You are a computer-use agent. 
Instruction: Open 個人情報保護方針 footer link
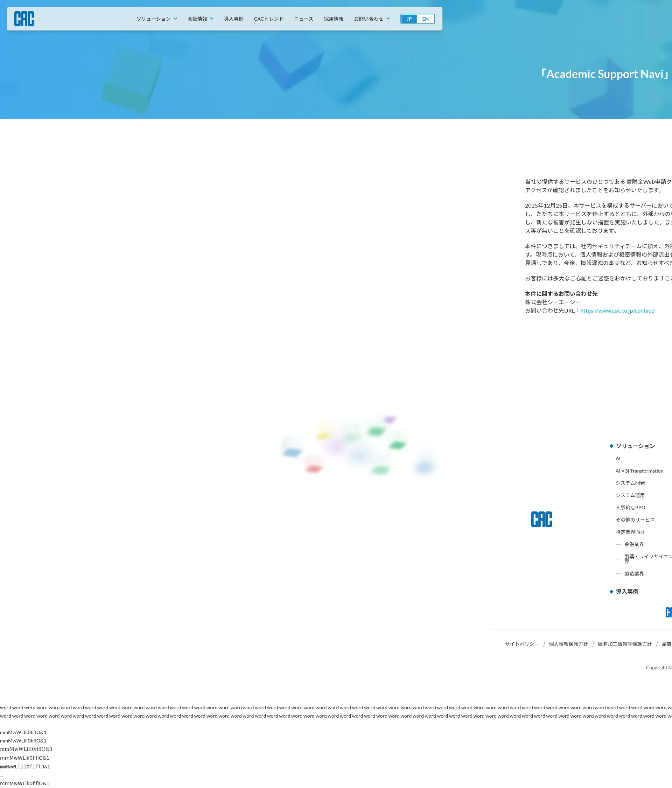pyautogui.click(x=568, y=644)
